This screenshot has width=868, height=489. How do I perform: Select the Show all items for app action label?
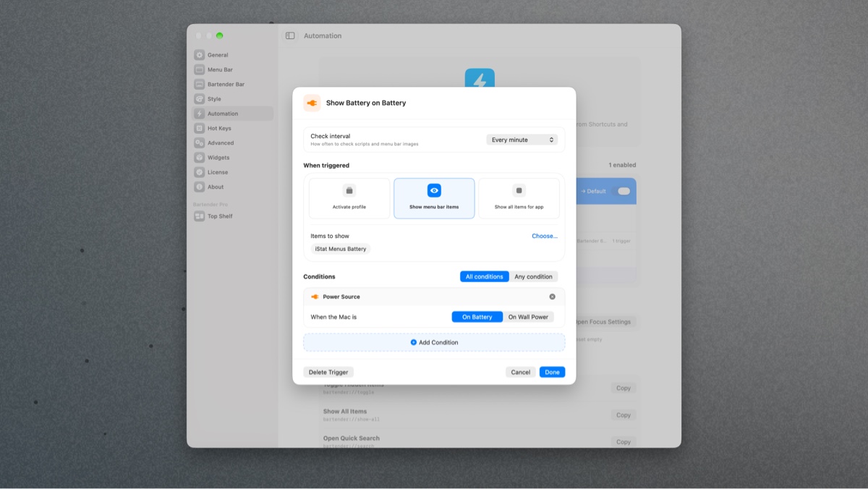pos(519,207)
